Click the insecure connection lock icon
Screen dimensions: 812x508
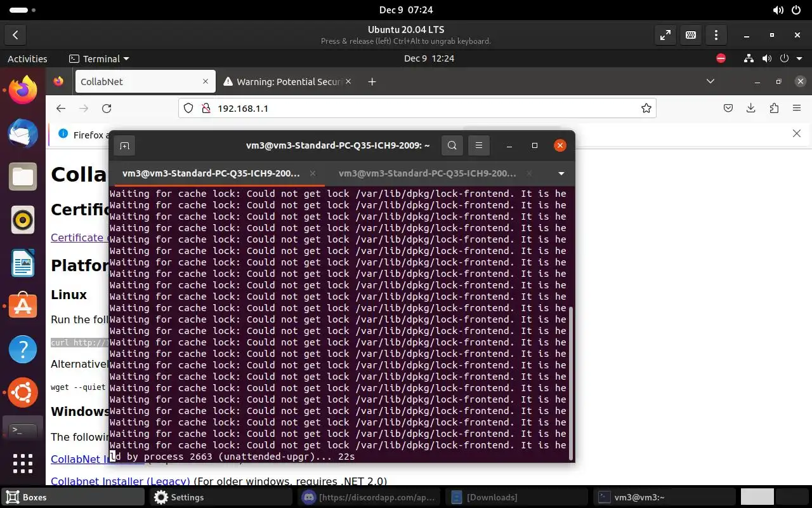(x=206, y=109)
